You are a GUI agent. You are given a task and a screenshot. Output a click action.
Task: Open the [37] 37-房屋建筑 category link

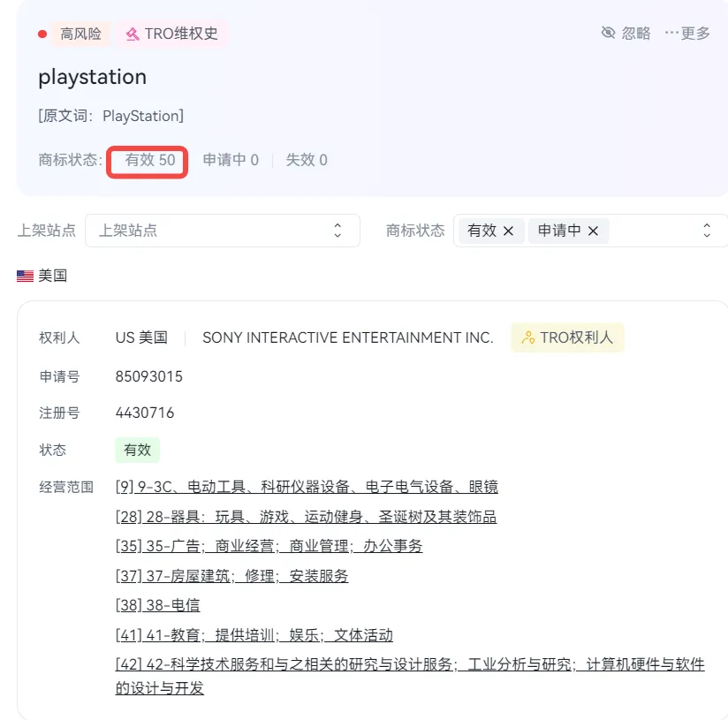[x=231, y=576]
